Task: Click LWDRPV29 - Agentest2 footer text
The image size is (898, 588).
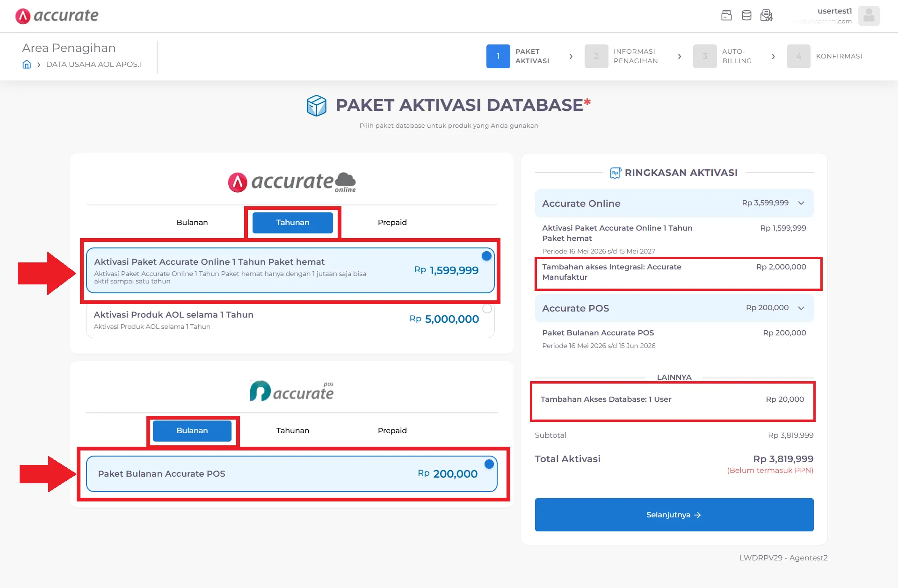Action: tap(783, 558)
